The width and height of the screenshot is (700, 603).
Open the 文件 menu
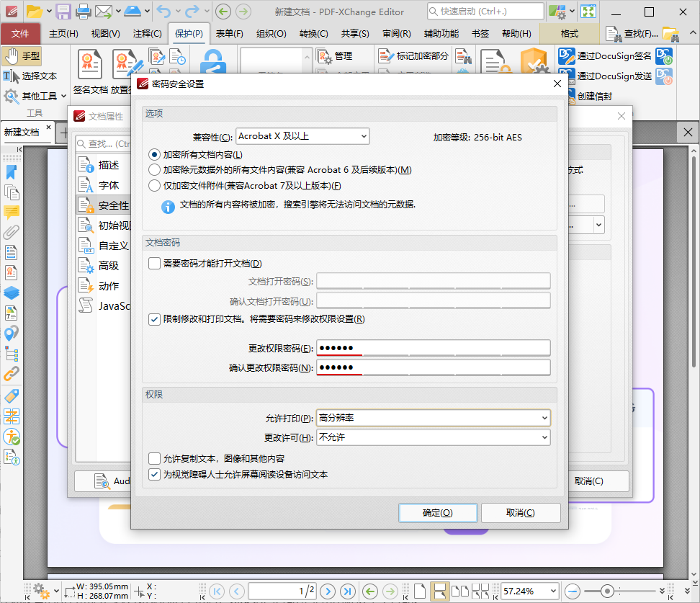coord(20,34)
